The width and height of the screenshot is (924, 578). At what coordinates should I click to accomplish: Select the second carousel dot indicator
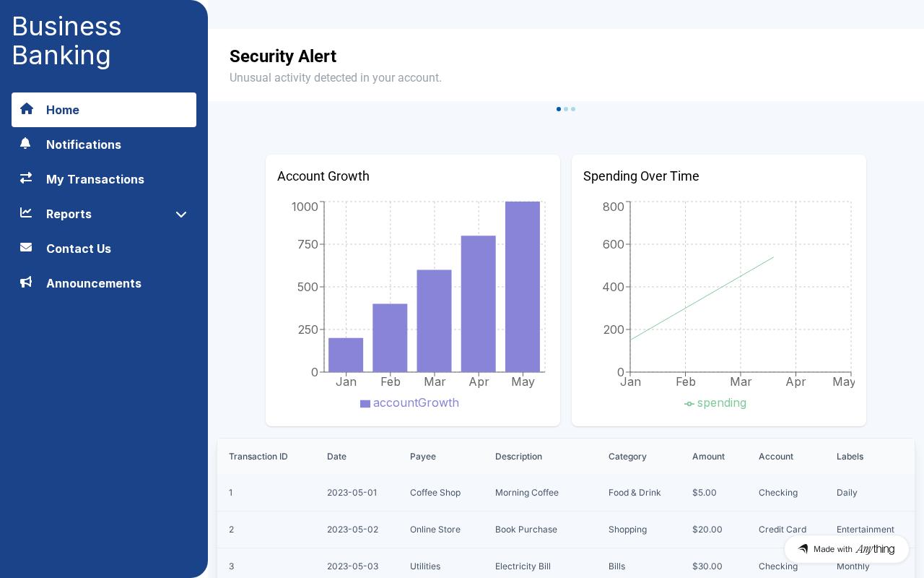point(566,109)
